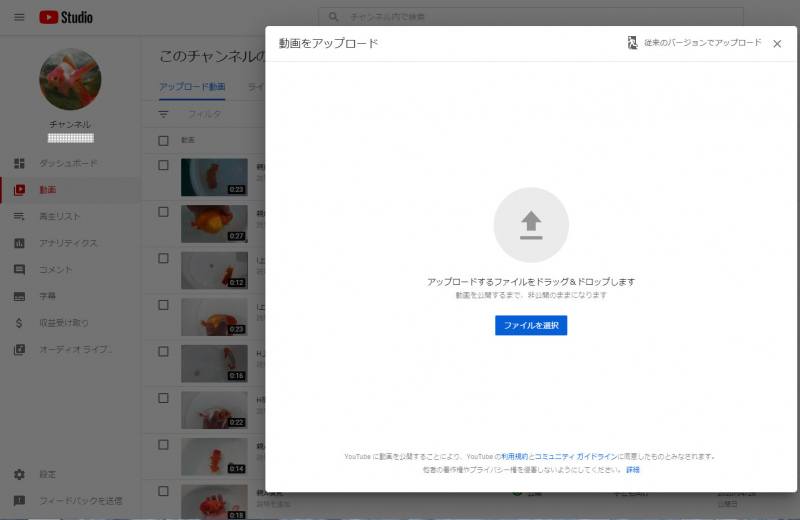Screen dimensions: 800x520
Task: Check the box for the 0:27 video
Action: click(x=164, y=213)
